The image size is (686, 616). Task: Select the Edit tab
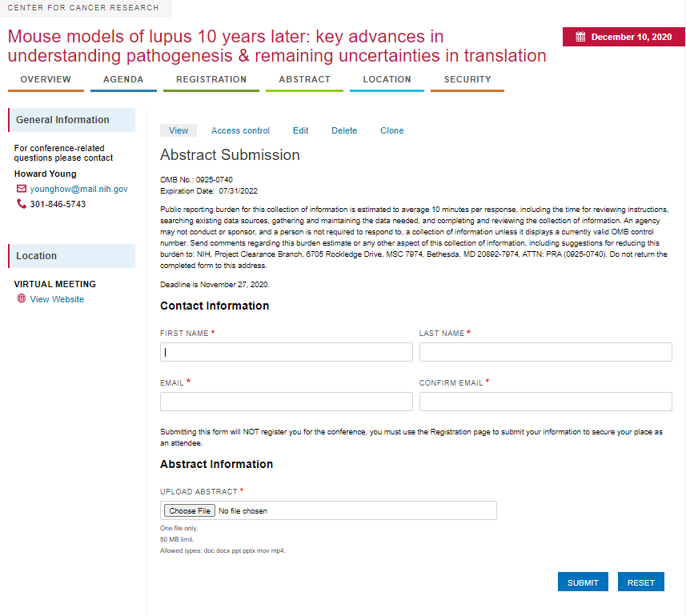tap(300, 130)
